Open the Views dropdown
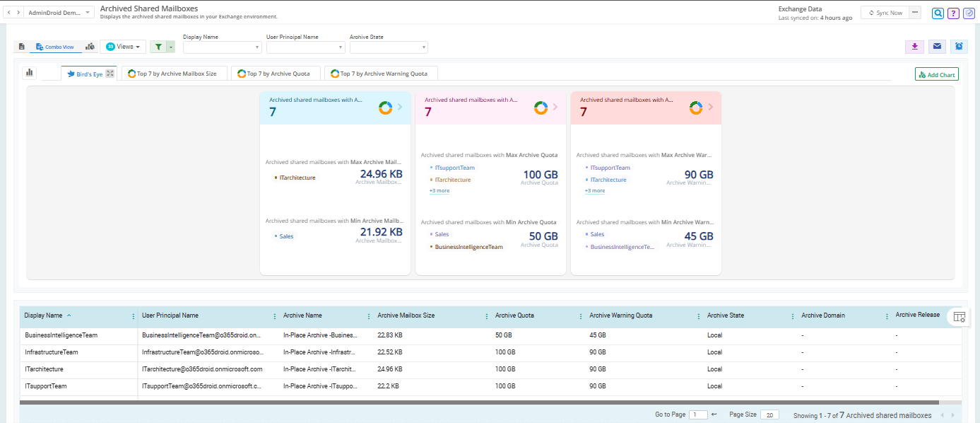The height and width of the screenshot is (423, 980). click(123, 47)
